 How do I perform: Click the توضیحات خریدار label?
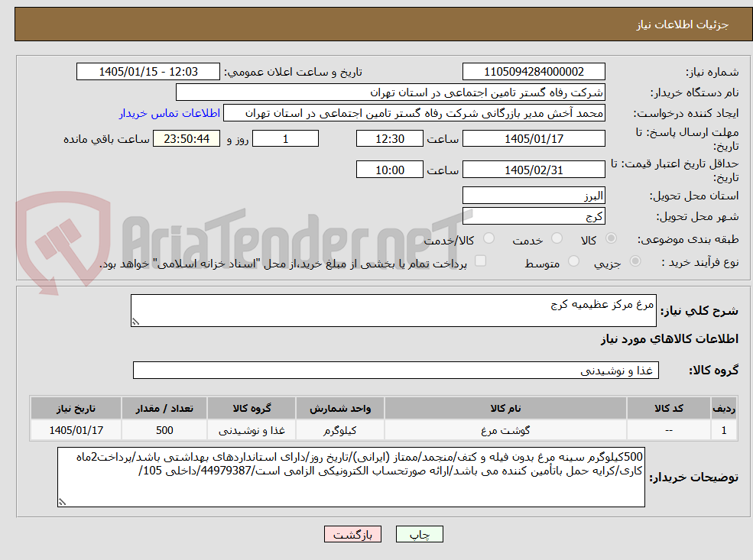click(694, 477)
